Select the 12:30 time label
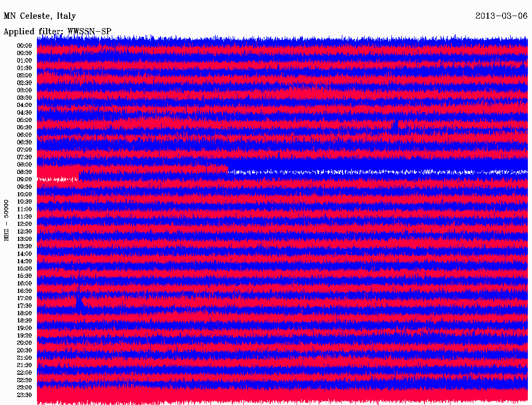532x405 pixels. 24,232
